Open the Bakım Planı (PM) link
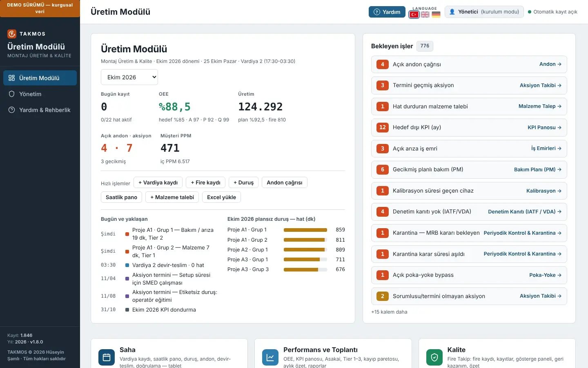The image size is (588, 368). tap(538, 170)
